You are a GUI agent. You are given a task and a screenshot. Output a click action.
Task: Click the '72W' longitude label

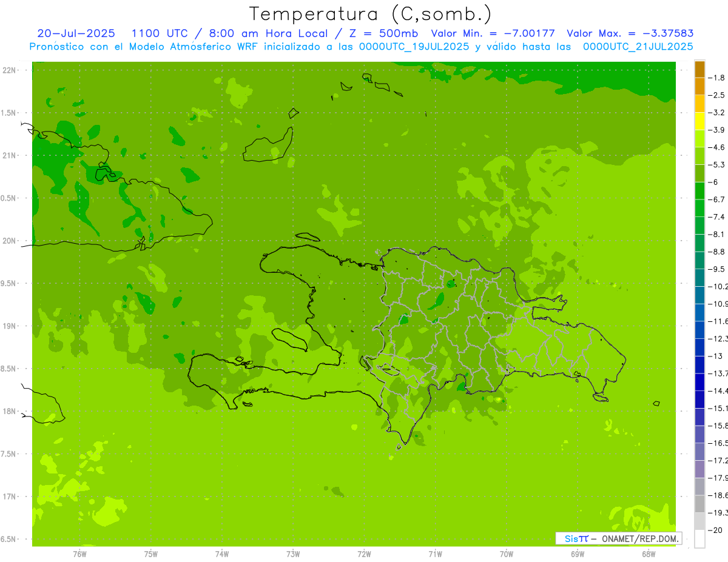pyautogui.click(x=364, y=554)
